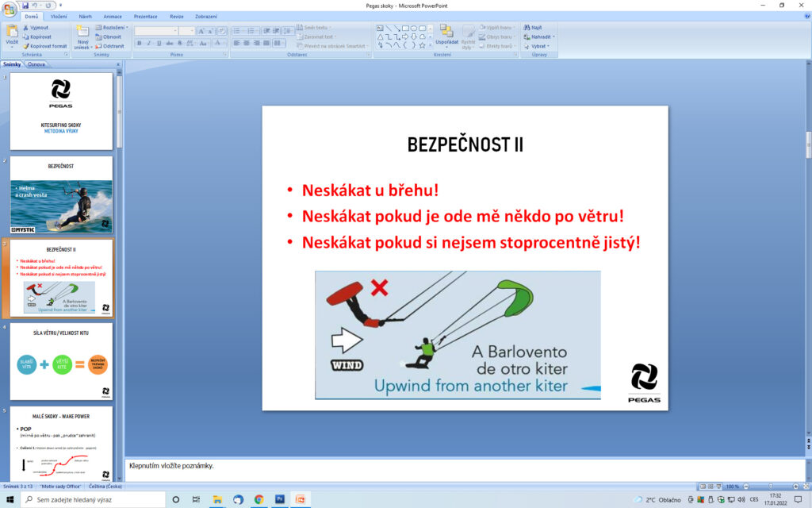The image size is (812, 508).
Task: Open the Windows Start menu
Action: [10, 500]
